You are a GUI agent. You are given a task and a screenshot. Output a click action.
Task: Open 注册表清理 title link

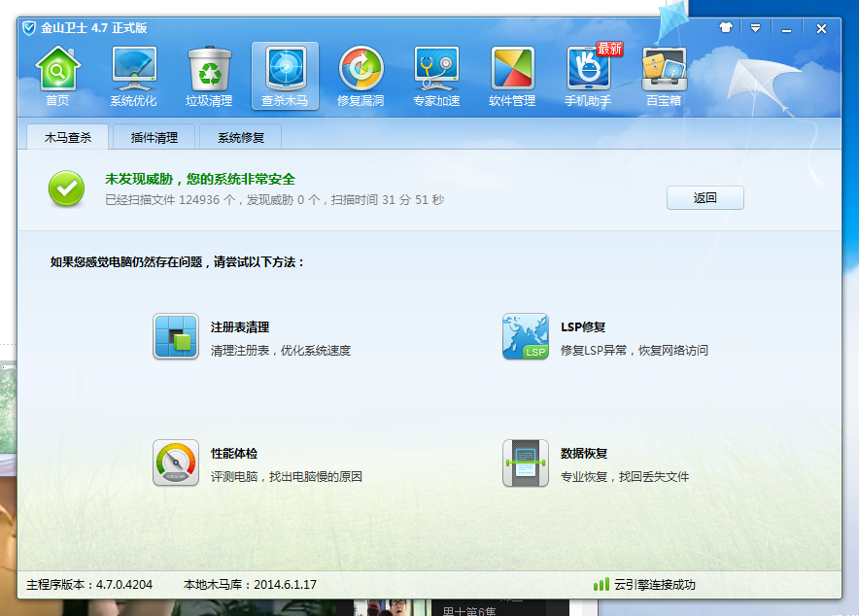click(x=240, y=327)
